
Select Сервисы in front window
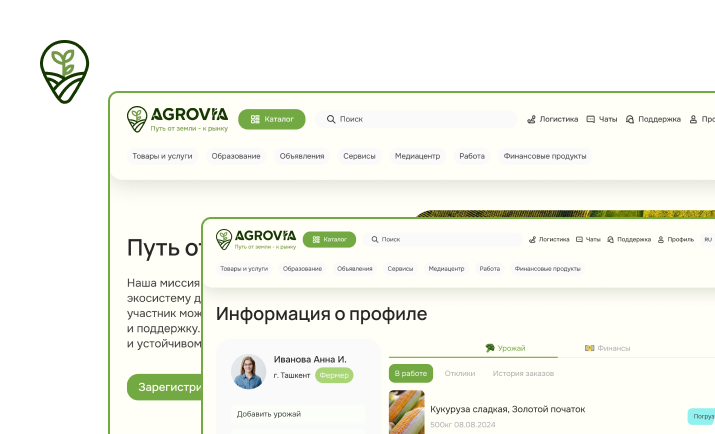(400, 269)
